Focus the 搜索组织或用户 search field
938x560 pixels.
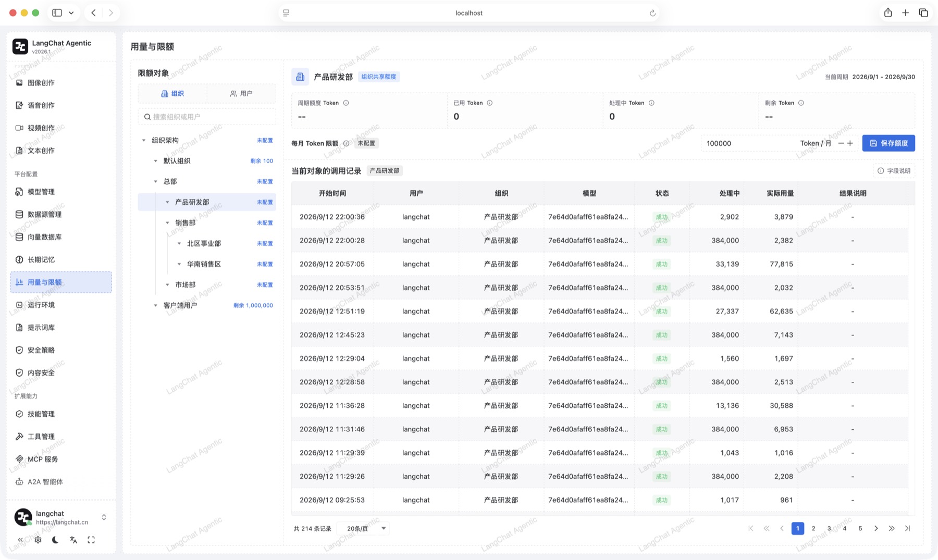[x=207, y=117]
